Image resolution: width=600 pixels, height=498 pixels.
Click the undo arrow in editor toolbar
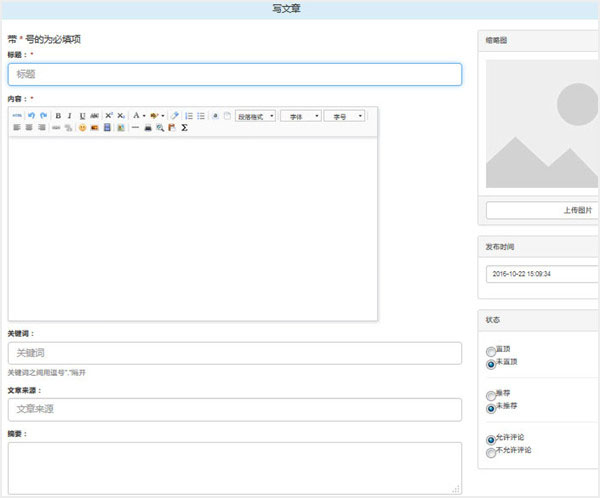point(31,116)
